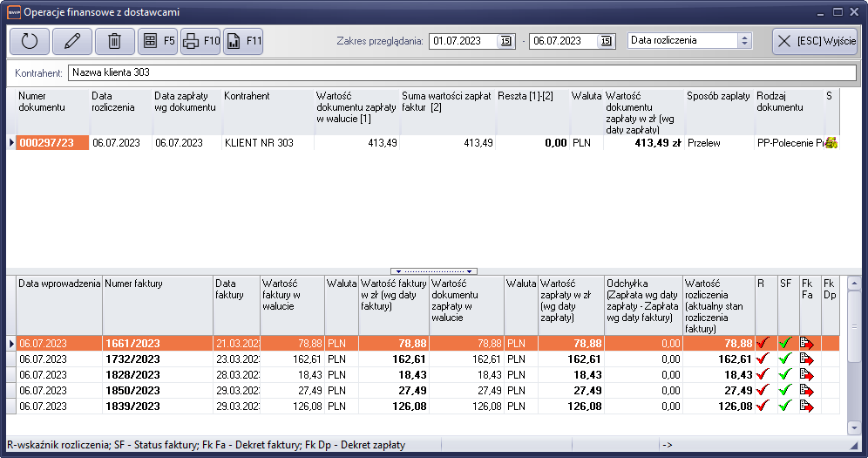Click the panel splitter collapse handle

pyautogui.click(x=434, y=271)
